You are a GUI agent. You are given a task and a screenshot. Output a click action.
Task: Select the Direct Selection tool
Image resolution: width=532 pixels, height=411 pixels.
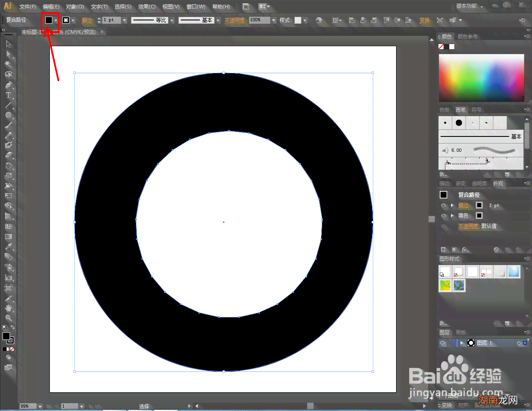(8, 54)
